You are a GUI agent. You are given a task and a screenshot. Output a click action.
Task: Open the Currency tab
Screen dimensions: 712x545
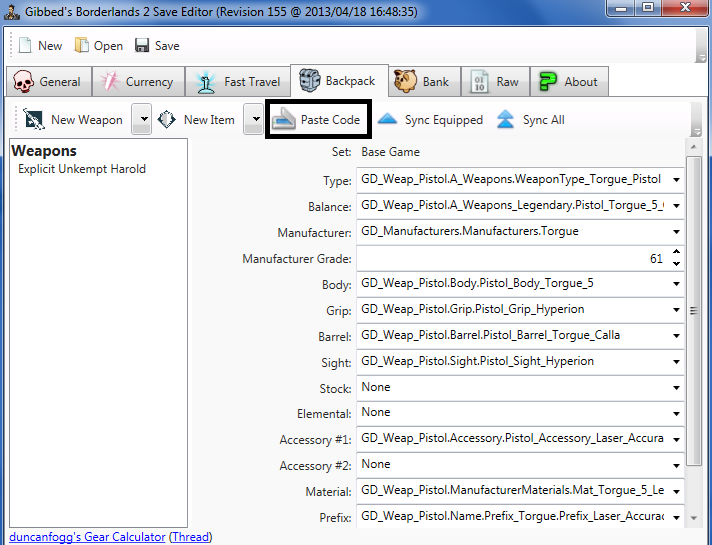click(x=137, y=82)
